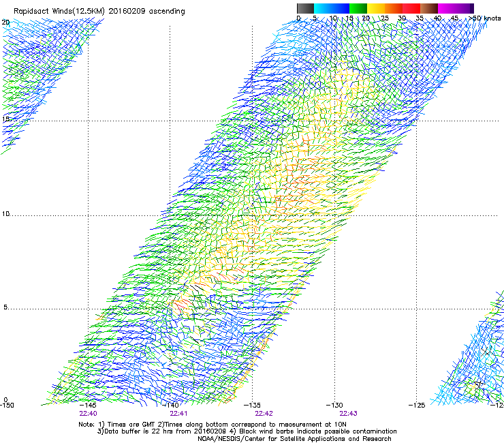Image resolution: width=504 pixels, height=443 pixels.
Task: Click the 22:41 time label
Action: point(178,414)
